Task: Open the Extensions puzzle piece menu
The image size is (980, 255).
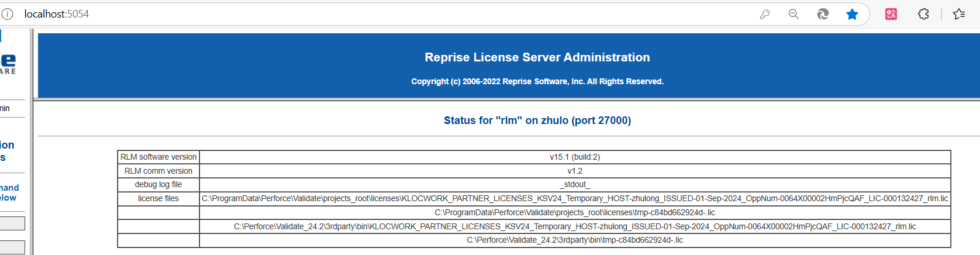Action: click(x=923, y=14)
